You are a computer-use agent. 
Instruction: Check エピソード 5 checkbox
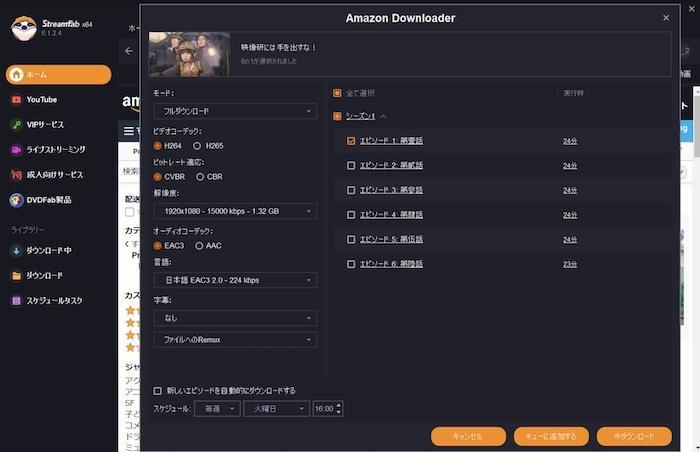tap(351, 239)
